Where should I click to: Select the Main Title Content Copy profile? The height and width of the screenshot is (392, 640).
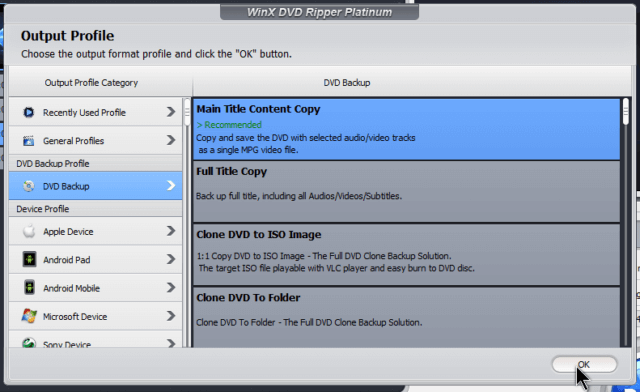[x=406, y=129]
